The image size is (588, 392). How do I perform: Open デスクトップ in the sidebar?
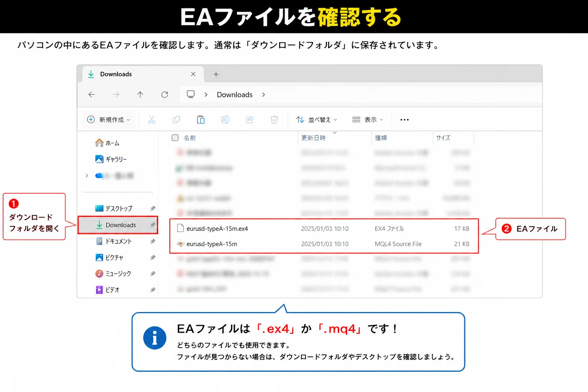(114, 209)
